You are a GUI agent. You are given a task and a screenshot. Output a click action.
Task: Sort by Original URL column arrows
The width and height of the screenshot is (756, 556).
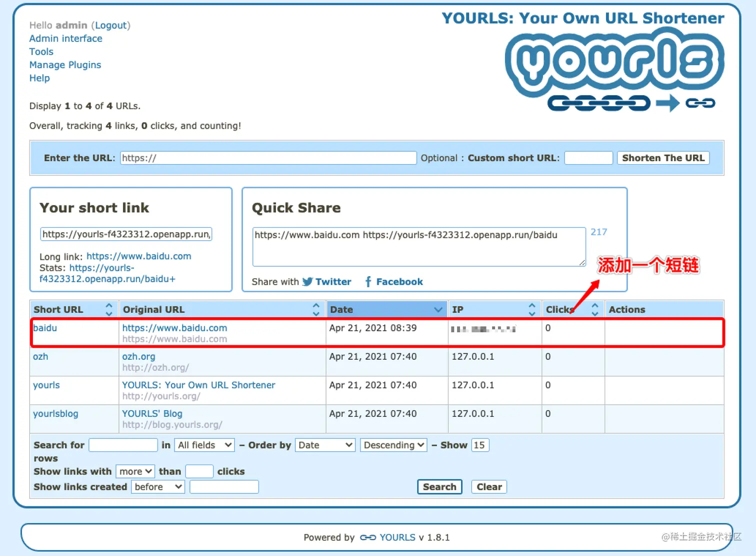[316, 309]
